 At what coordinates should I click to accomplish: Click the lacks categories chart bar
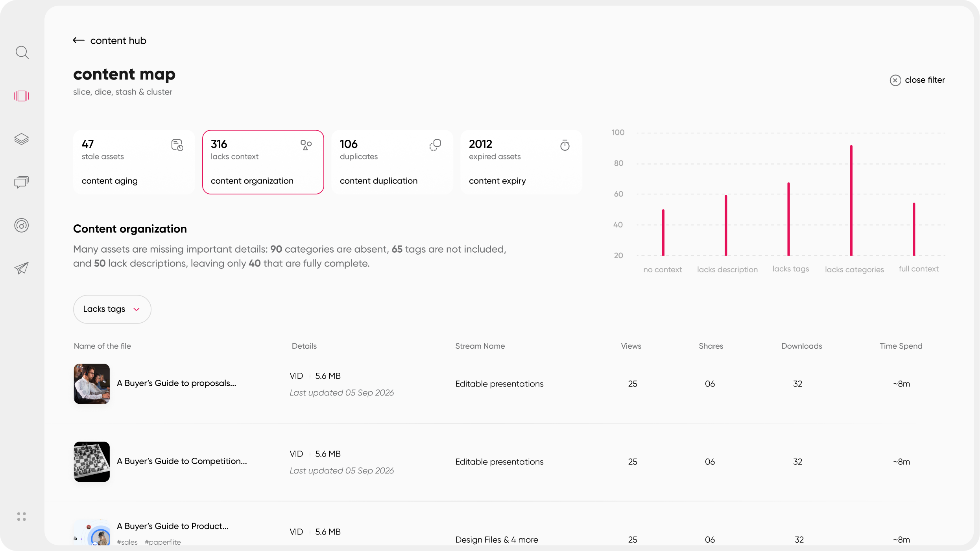tap(851, 200)
